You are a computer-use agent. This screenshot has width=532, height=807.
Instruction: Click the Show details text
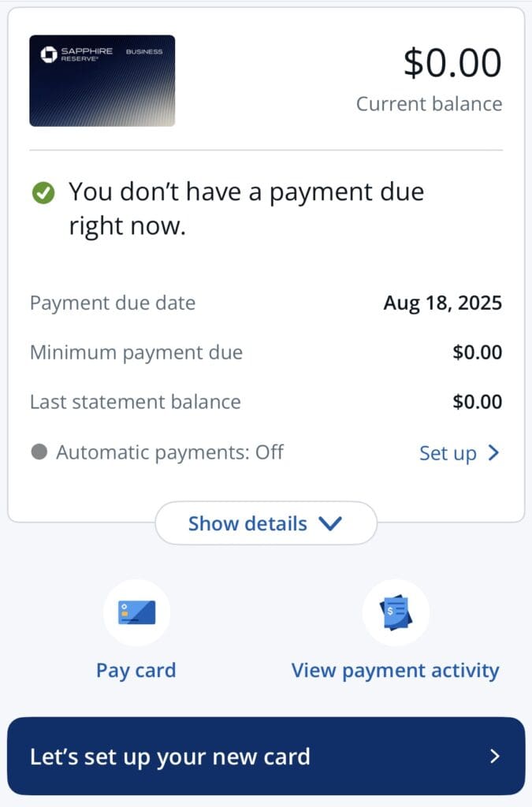(247, 523)
